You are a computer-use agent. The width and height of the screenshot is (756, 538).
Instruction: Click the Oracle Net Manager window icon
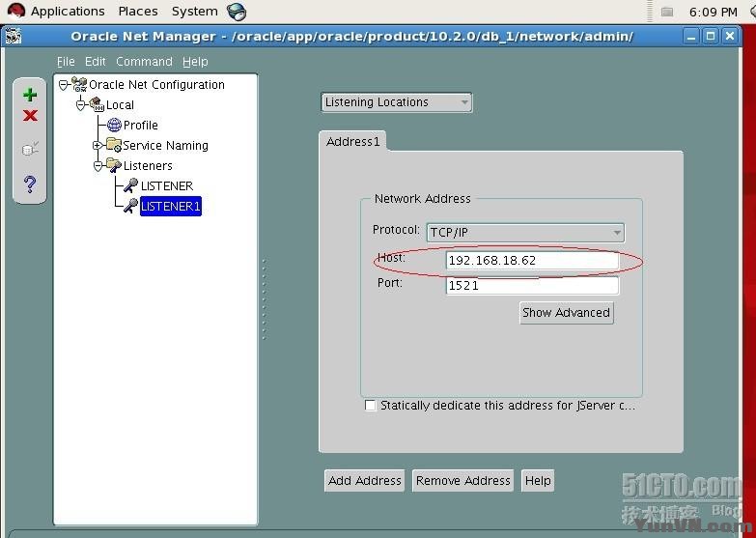click(x=14, y=36)
